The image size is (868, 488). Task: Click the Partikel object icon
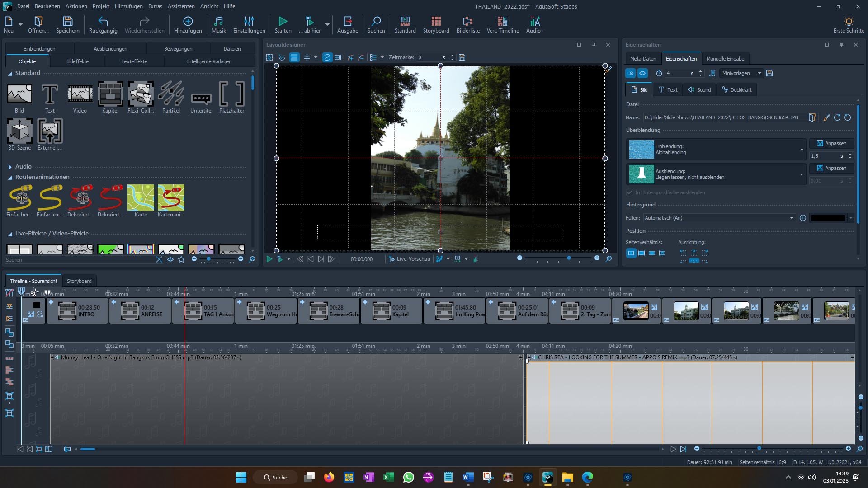(x=171, y=94)
